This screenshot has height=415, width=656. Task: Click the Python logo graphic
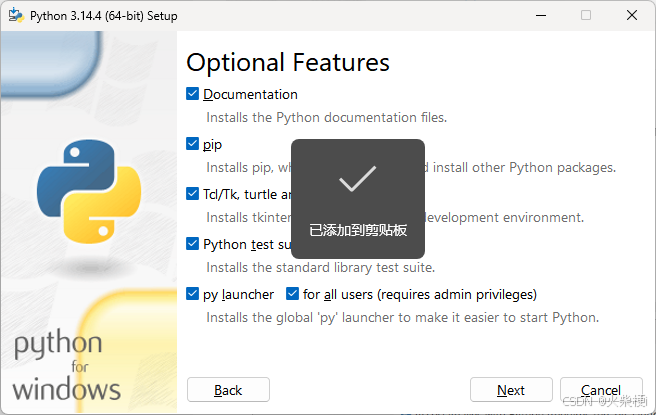(89, 191)
